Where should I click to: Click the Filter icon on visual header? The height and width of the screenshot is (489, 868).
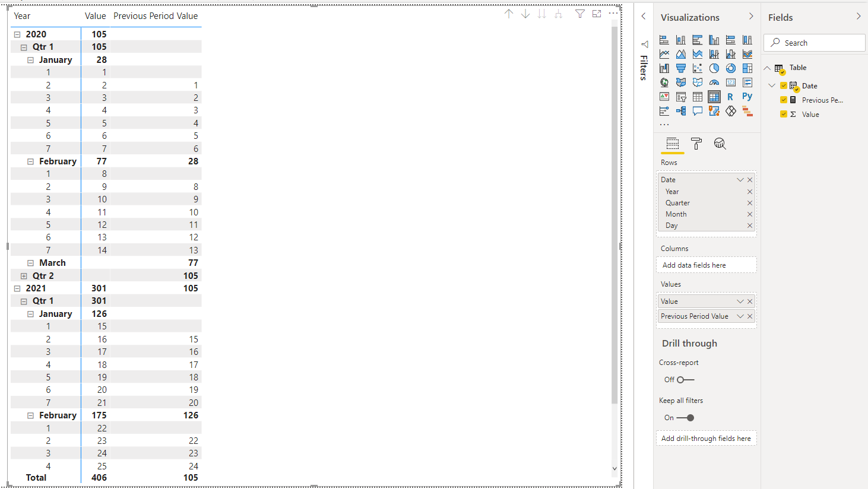click(x=580, y=14)
